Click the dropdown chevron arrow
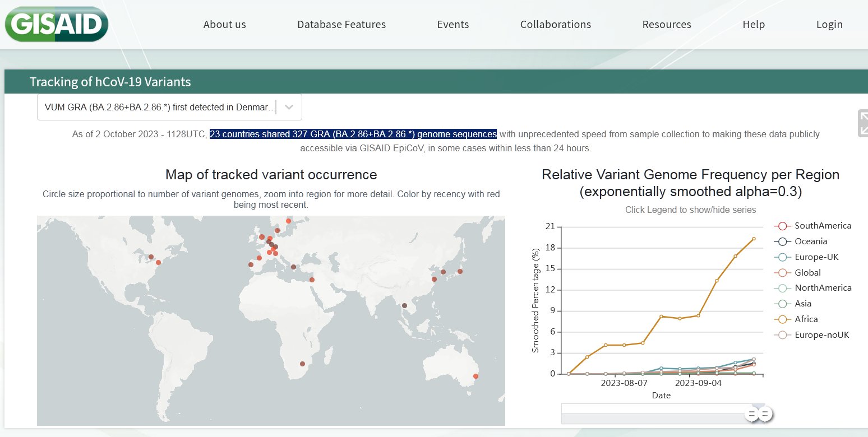 click(289, 107)
